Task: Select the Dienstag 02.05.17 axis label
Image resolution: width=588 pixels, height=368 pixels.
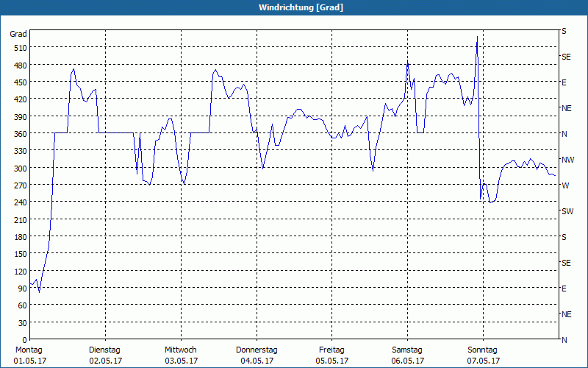Action: click(105, 355)
